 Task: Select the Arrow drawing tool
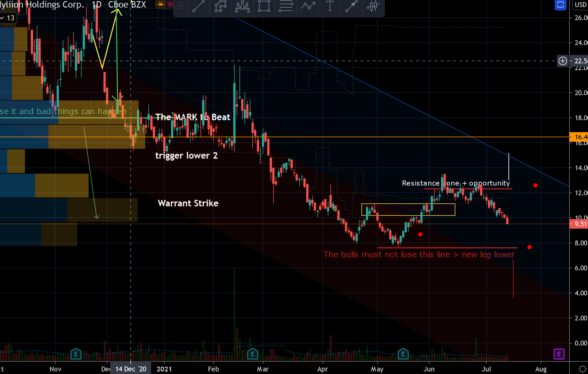[x=351, y=6]
